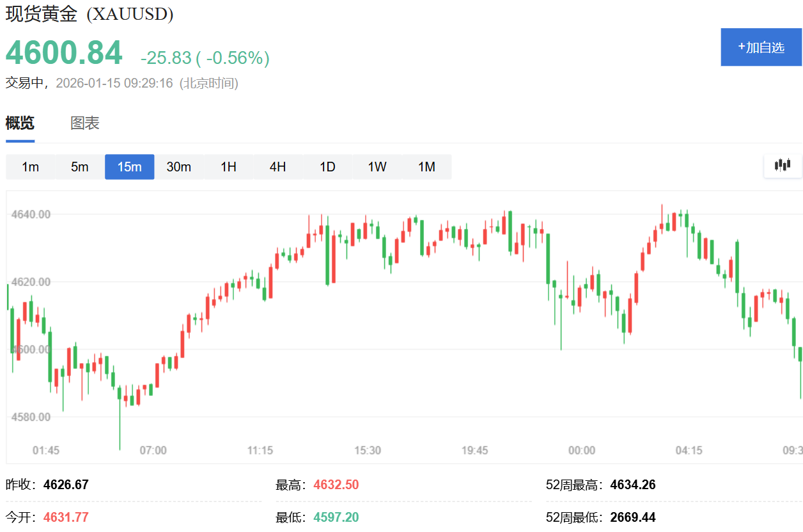Click the 4640.00 price axis label

point(31,214)
